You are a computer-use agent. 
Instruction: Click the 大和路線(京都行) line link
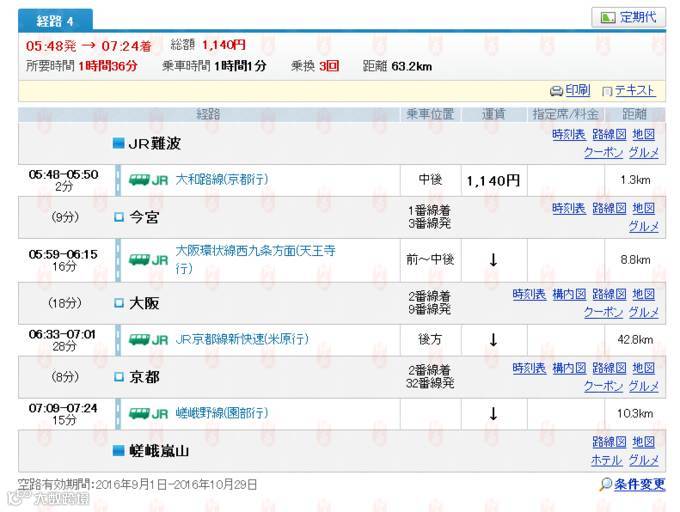[222, 179]
